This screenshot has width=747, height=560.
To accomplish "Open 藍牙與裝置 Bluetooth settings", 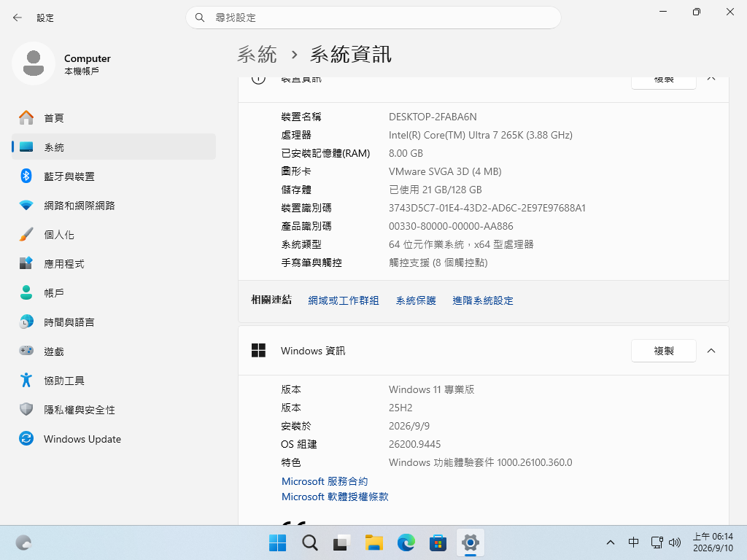I will (113, 176).
